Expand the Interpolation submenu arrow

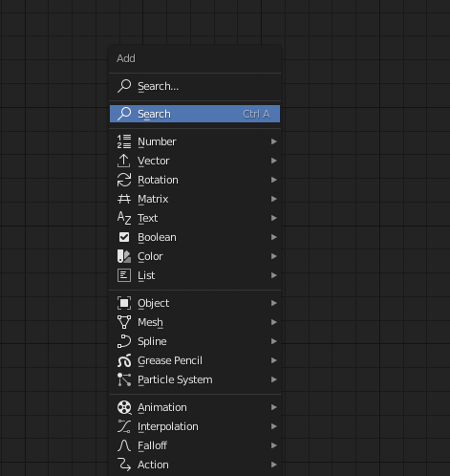tap(273, 426)
